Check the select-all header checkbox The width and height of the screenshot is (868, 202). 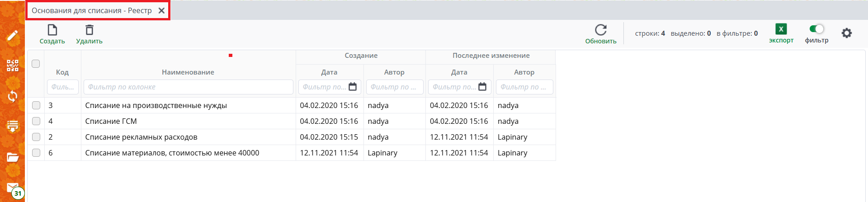36,64
